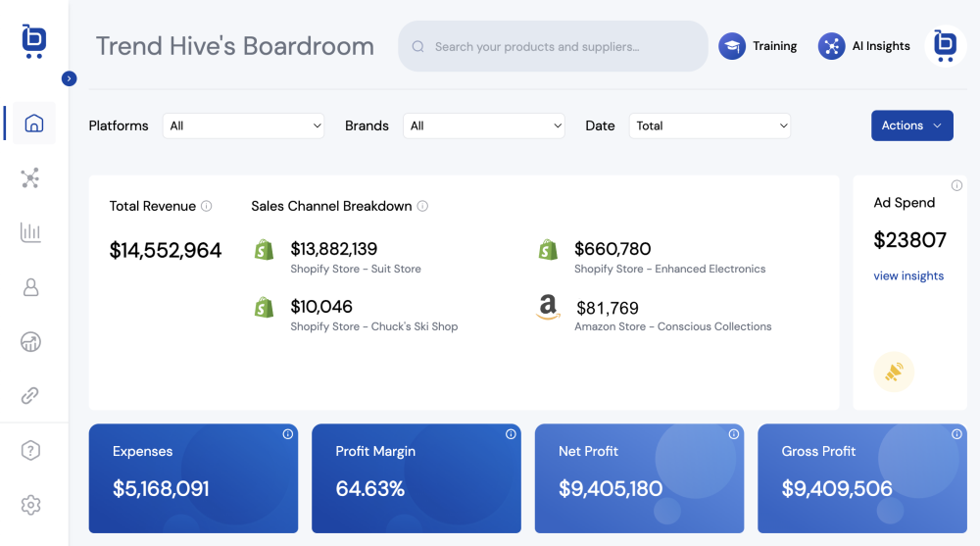
Task: Open the Home dashboard sidebar icon
Action: point(33,124)
